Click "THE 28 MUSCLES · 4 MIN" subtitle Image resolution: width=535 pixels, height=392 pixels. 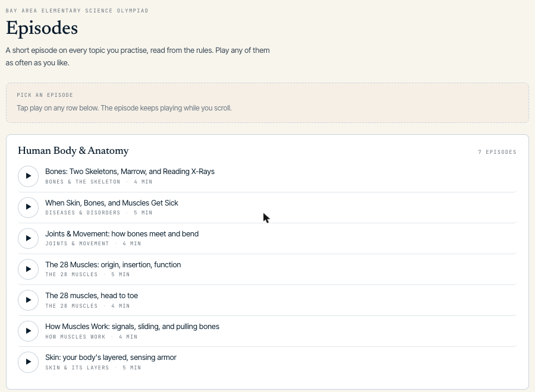click(x=87, y=306)
